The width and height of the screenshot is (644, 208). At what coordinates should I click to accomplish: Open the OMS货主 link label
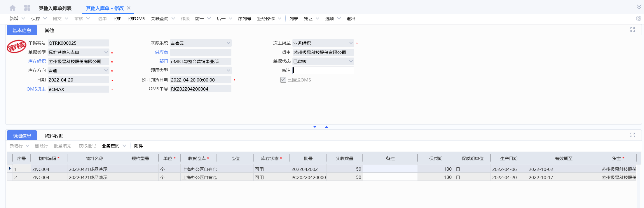[36, 89]
